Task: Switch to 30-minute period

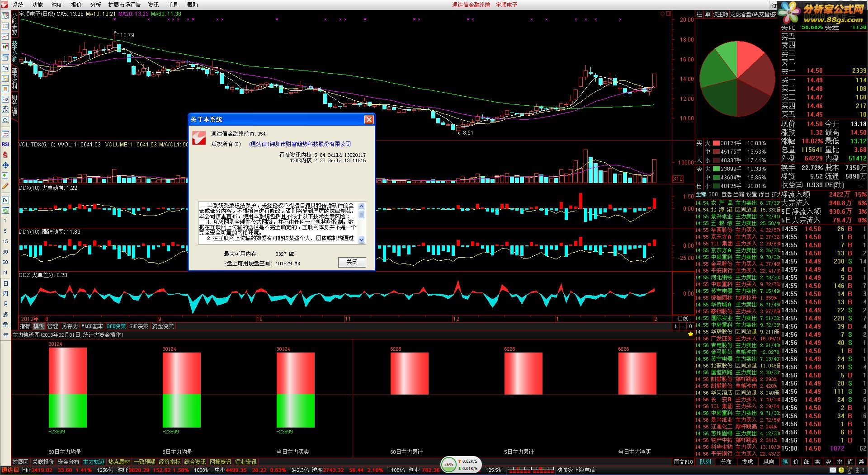Action: 5,252
